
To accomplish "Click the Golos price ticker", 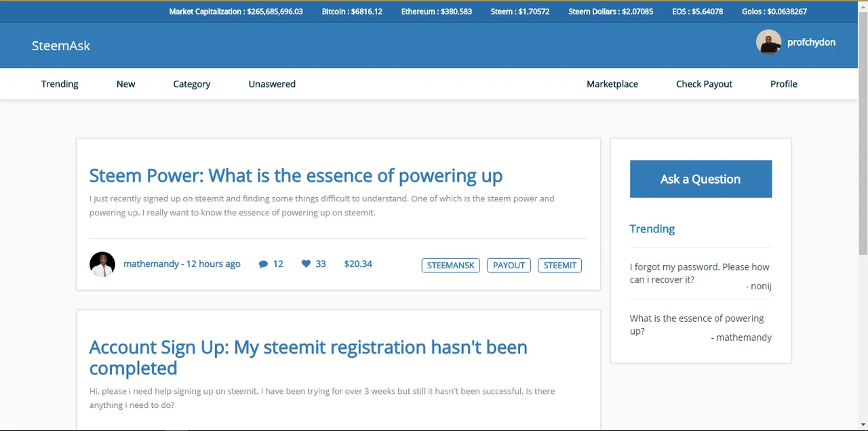I will (x=774, y=12).
